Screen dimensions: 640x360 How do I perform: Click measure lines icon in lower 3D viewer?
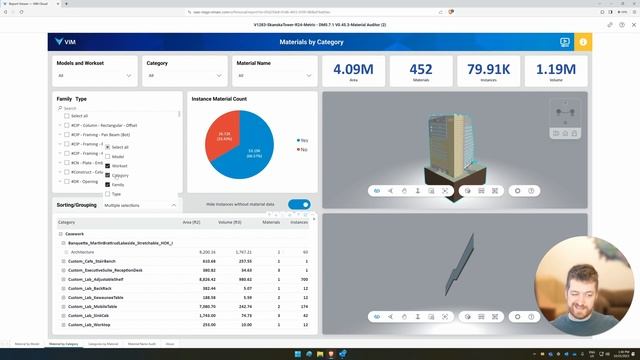pos(481,316)
